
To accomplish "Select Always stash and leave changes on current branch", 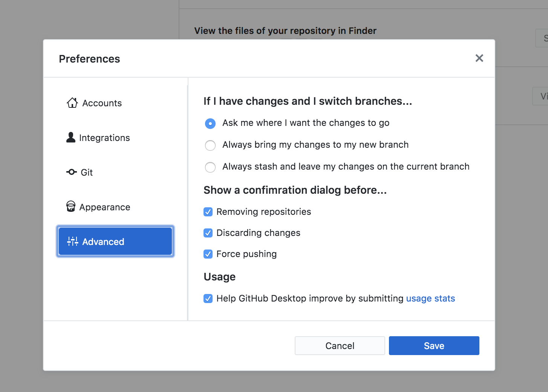I will 210,167.
